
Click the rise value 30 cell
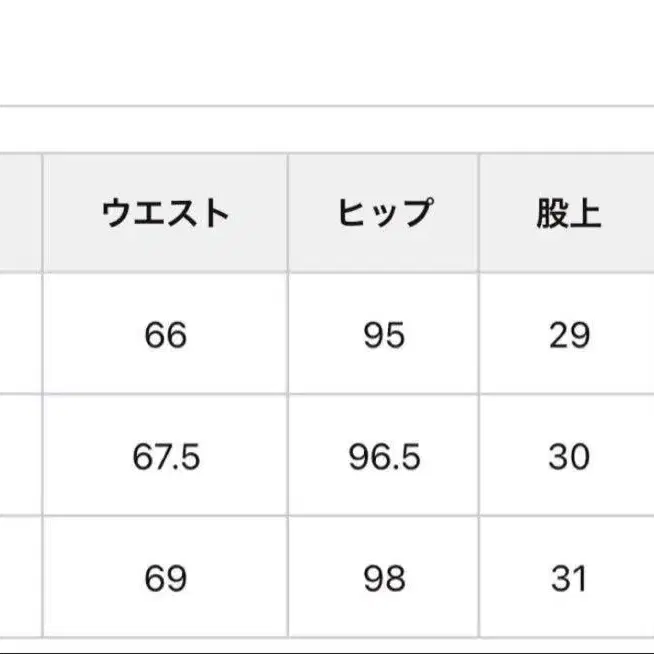tap(569, 456)
